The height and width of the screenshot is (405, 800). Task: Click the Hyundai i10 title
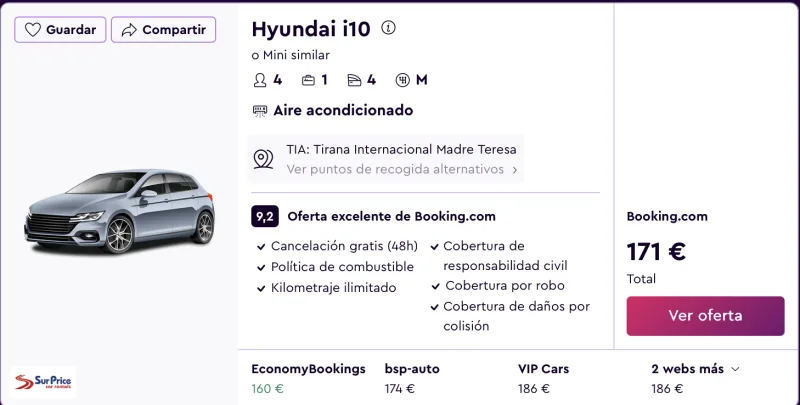[x=311, y=29]
